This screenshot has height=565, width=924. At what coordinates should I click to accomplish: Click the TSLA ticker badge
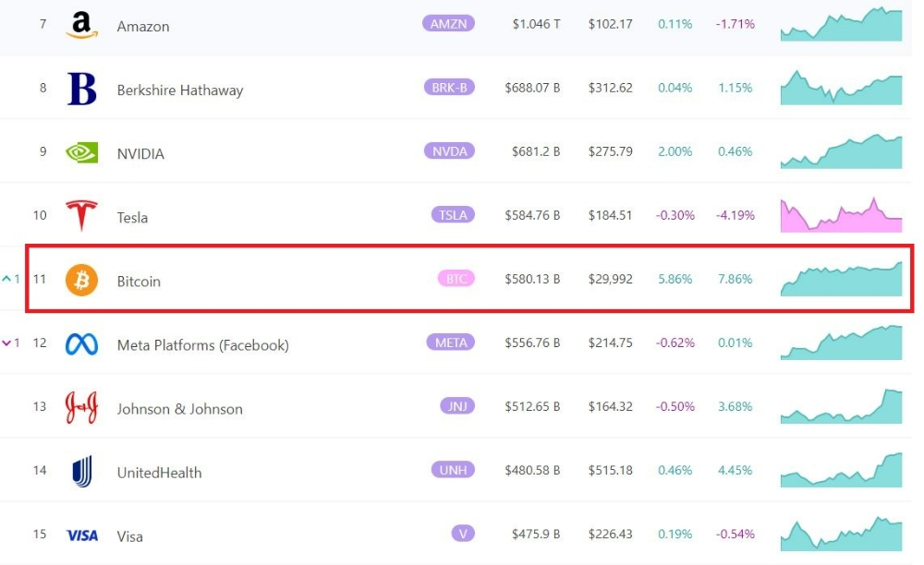453,215
